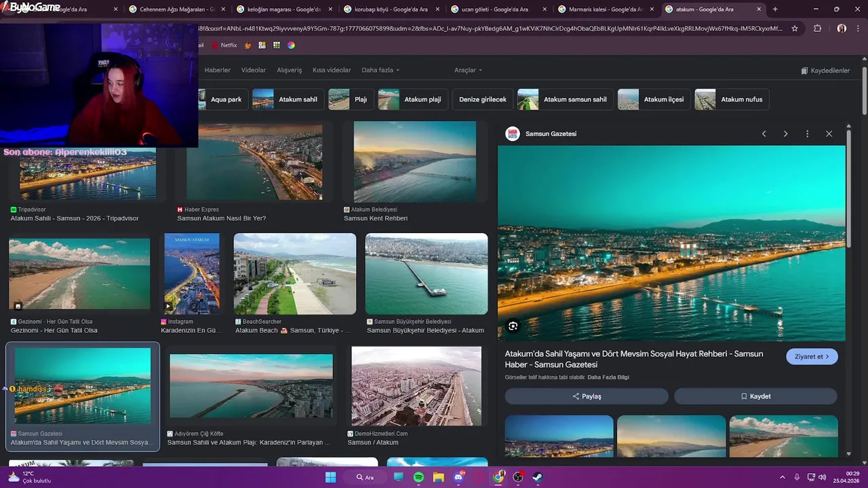
Task: Open the Samsun Büyükşehir Belediyesi pier image
Action: coord(427,274)
